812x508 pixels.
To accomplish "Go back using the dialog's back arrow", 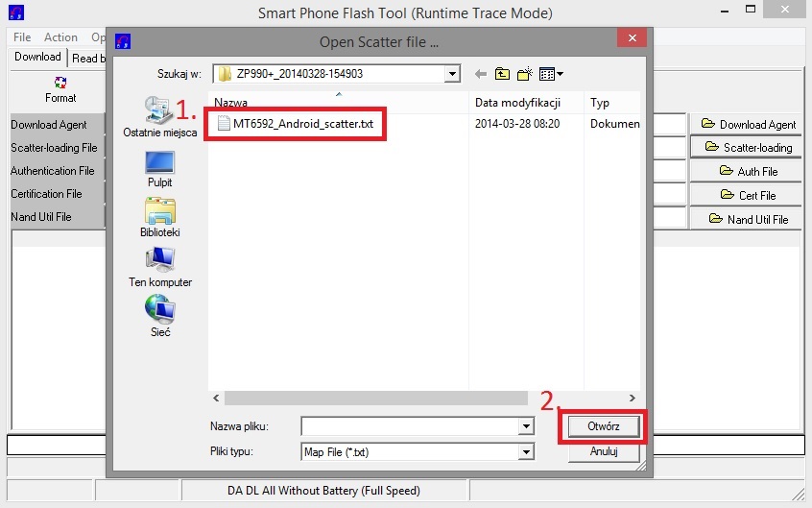I will click(480, 74).
